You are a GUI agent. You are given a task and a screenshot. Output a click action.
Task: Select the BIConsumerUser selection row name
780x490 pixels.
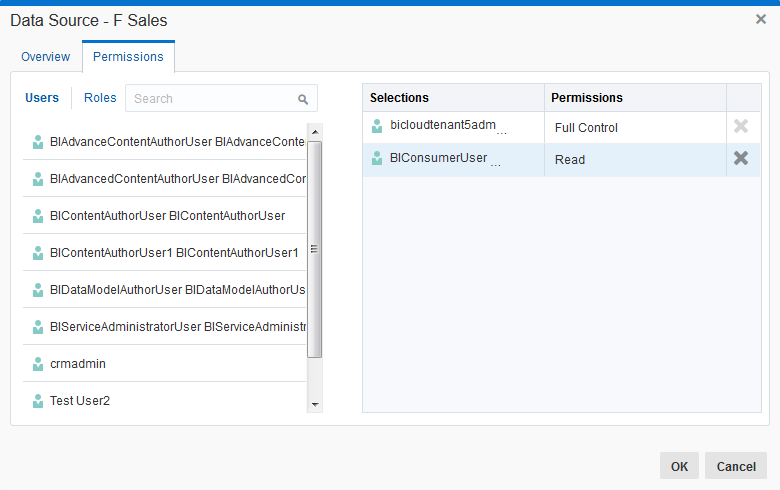pyautogui.click(x=438, y=158)
